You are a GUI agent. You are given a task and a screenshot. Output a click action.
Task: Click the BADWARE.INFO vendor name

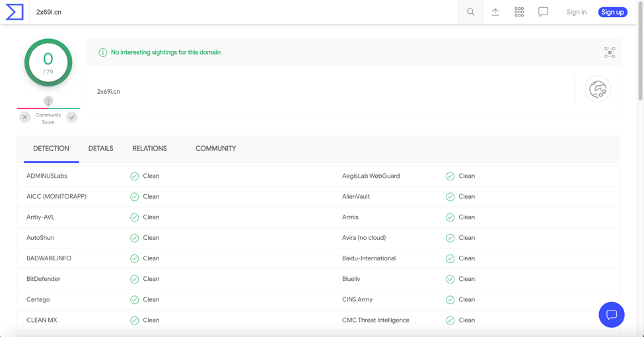(x=49, y=258)
